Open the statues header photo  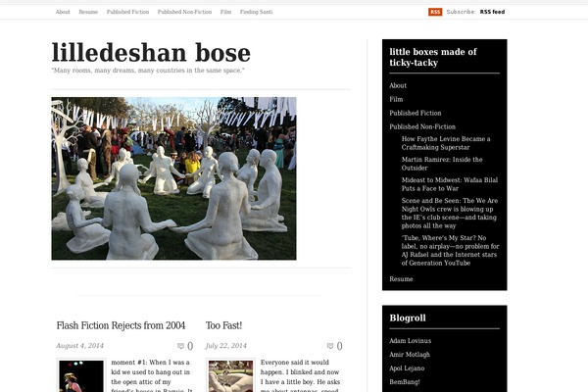(173, 178)
